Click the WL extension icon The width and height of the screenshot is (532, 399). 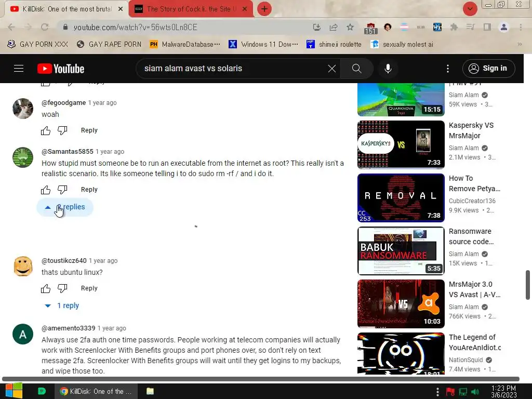(437, 27)
